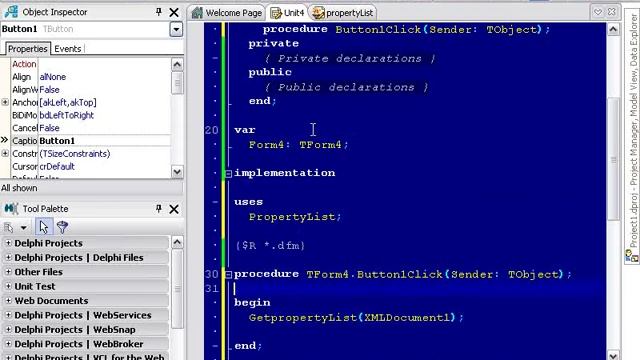Expand the Web Documents category
Screen dimensions: 640x360
coord(8,300)
